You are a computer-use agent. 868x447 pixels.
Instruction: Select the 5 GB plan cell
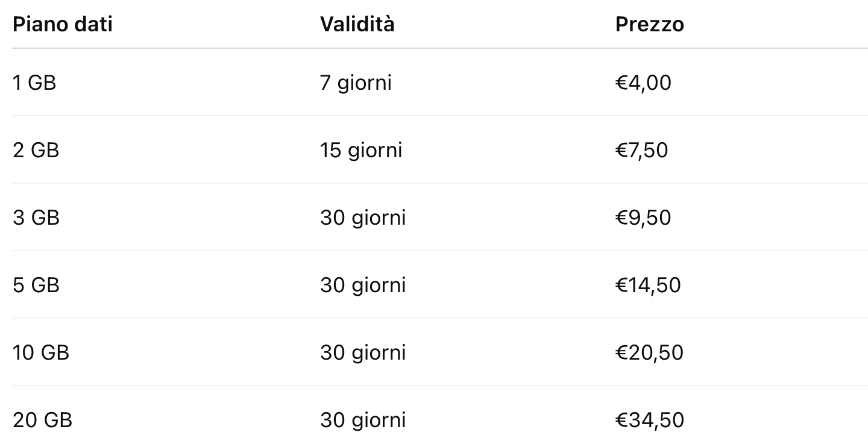click(x=36, y=285)
